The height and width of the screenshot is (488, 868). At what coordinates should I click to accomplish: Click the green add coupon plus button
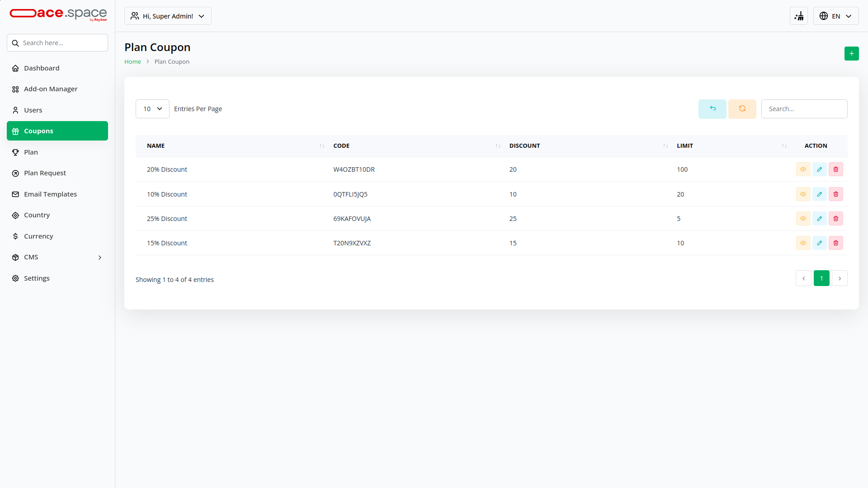[851, 54]
